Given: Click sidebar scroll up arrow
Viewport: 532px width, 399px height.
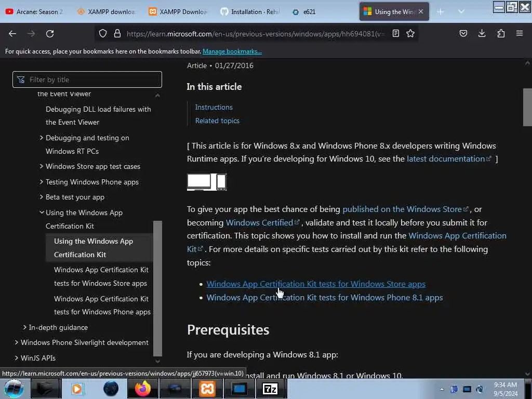Looking at the screenshot, I should coord(157,96).
